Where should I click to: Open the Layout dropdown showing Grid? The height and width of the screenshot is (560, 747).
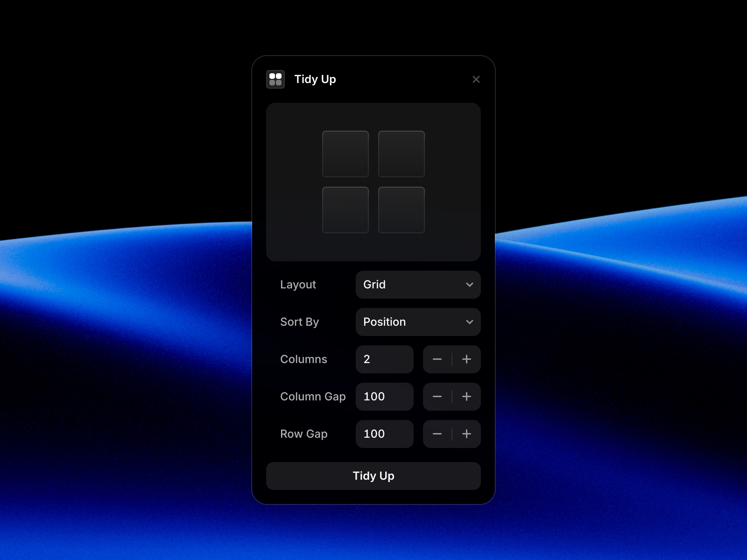point(418,285)
